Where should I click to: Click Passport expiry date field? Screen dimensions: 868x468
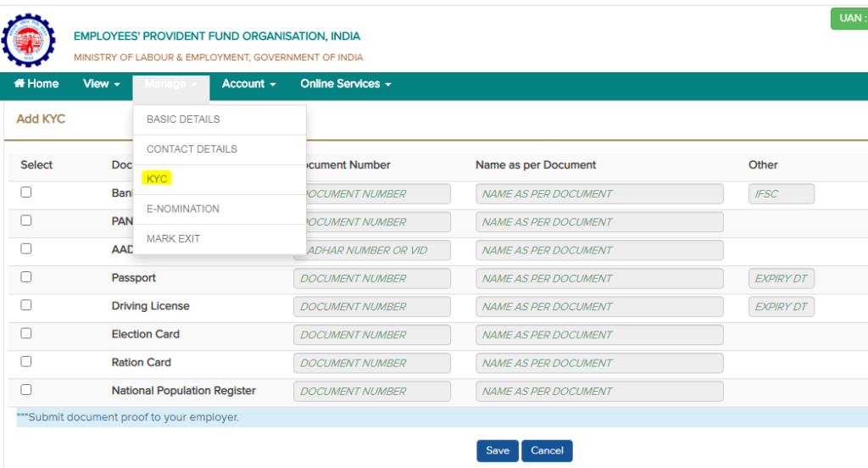point(781,279)
